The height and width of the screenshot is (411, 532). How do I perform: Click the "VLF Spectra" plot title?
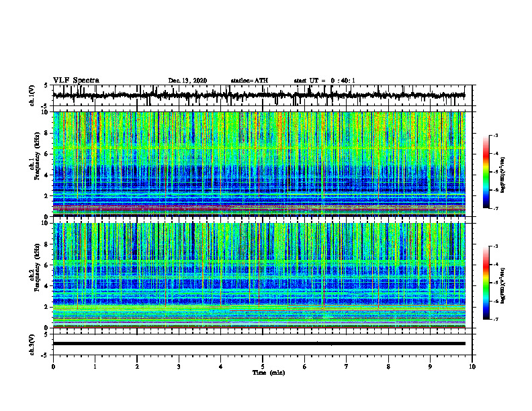pos(76,81)
